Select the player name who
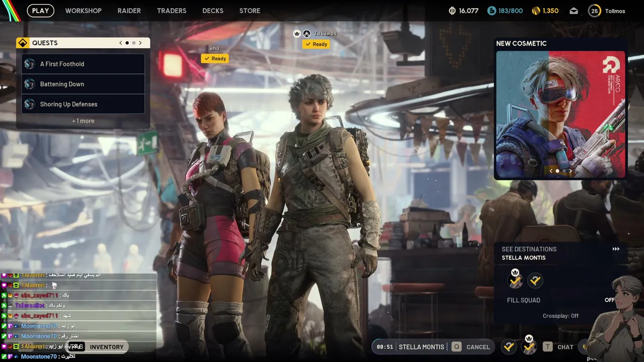The height and width of the screenshot is (362, 644). pyautogui.click(x=214, y=49)
